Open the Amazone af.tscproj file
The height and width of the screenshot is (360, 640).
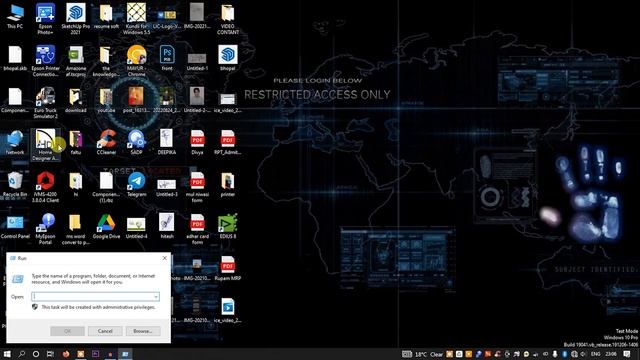click(76, 61)
